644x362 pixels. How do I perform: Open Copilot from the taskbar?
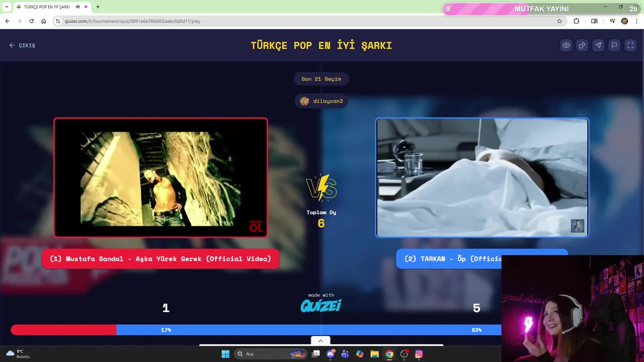pos(360,354)
